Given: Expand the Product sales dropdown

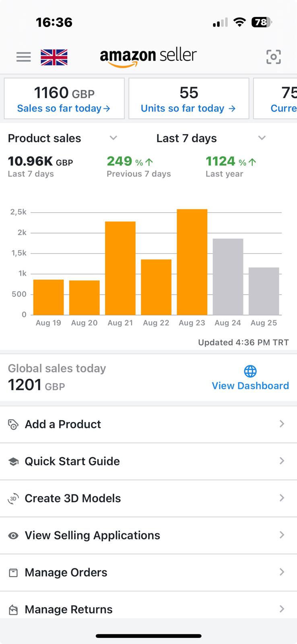Looking at the screenshot, I should point(113,138).
